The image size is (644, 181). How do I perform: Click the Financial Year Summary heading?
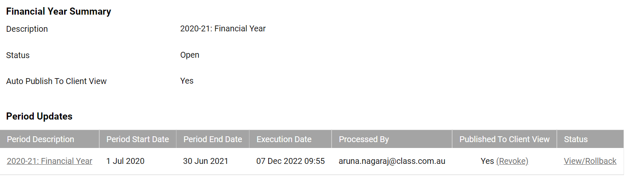point(58,12)
